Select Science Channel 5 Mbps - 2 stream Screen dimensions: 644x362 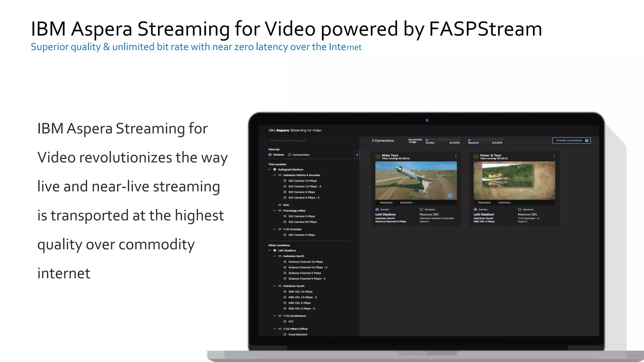307,279
